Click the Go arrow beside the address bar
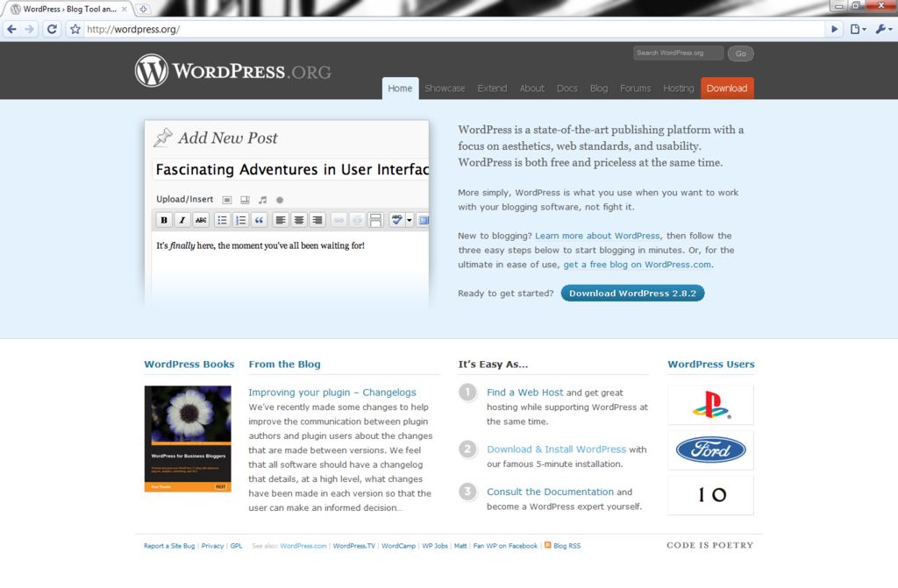Viewport: 898px width, 588px height. click(x=834, y=29)
